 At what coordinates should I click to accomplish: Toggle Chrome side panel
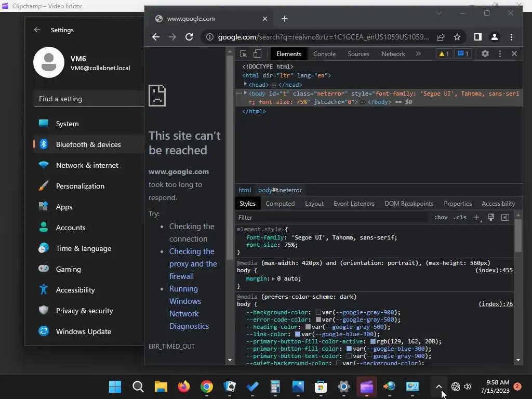[478, 37]
